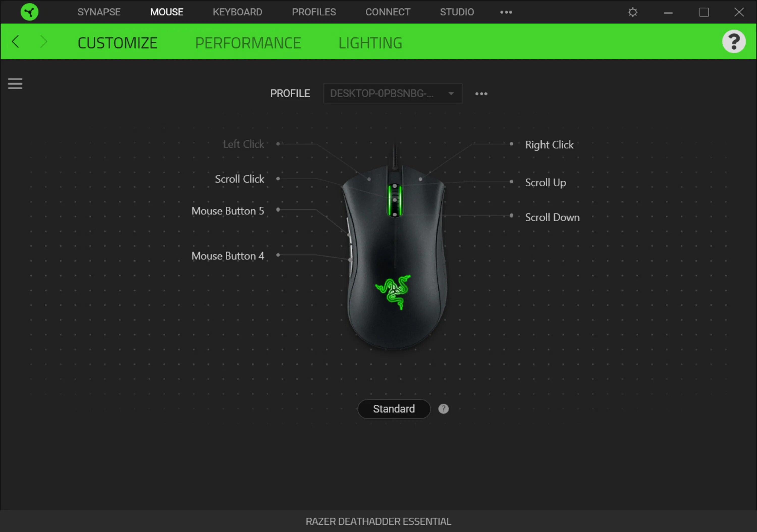
Task: Open the KEYBOARD section in top menu
Action: [237, 12]
